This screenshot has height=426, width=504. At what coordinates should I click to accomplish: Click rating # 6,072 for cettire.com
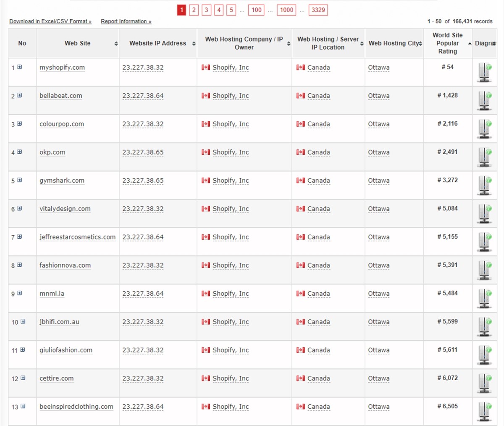click(x=448, y=378)
